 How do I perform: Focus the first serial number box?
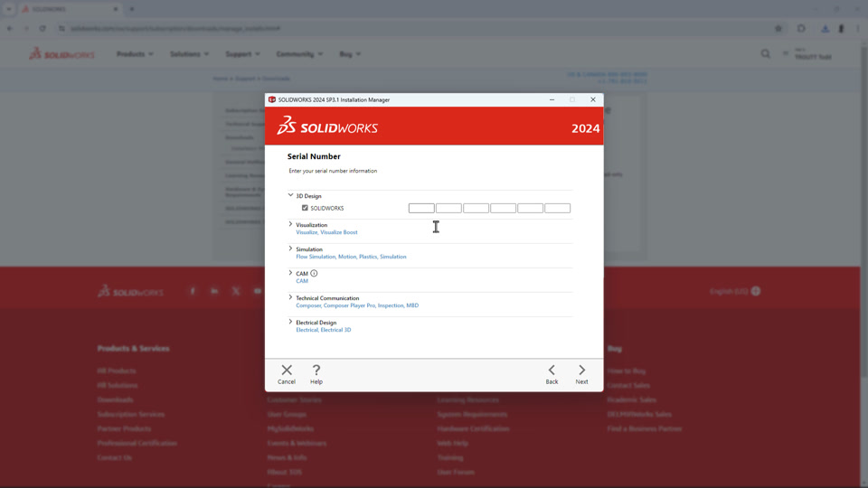[421, 208]
